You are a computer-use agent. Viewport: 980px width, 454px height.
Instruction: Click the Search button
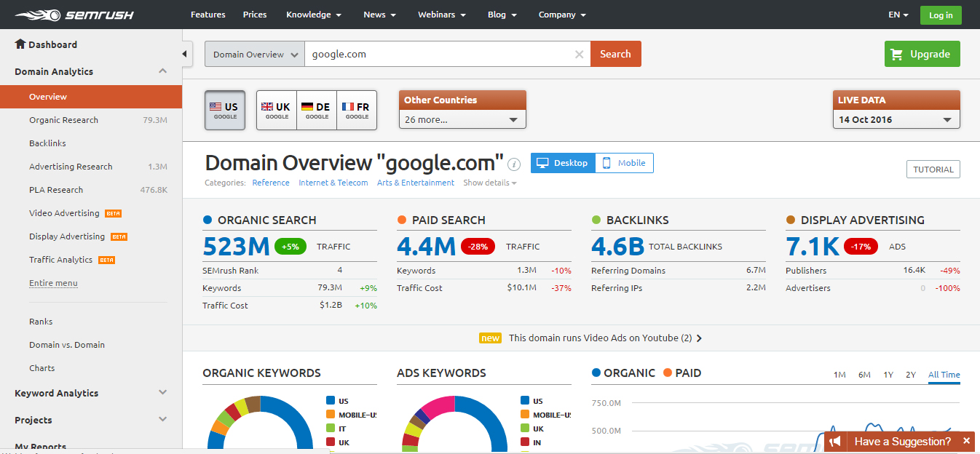coord(615,54)
